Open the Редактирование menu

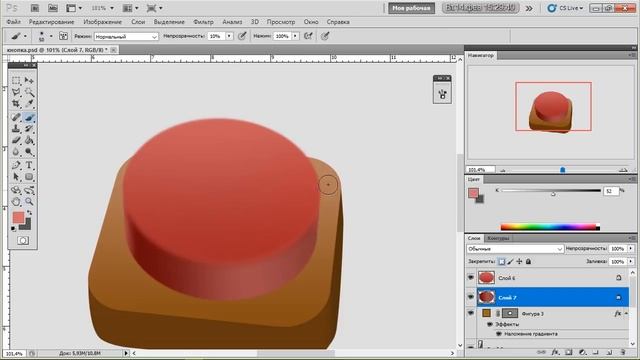click(51, 22)
